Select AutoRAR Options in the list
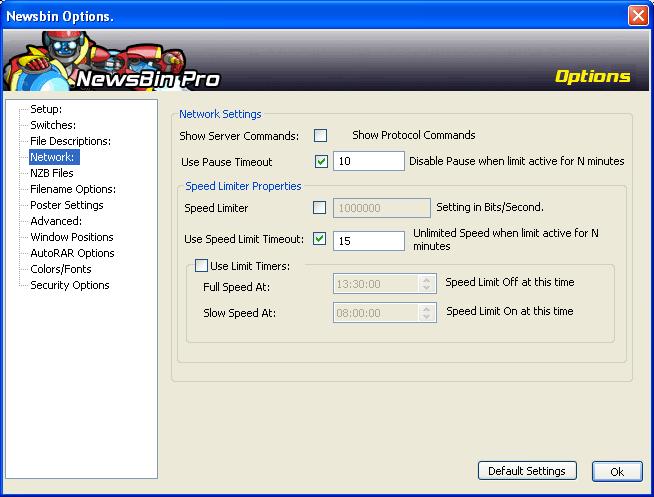Screen dimensions: 654x497 tap(72, 253)
